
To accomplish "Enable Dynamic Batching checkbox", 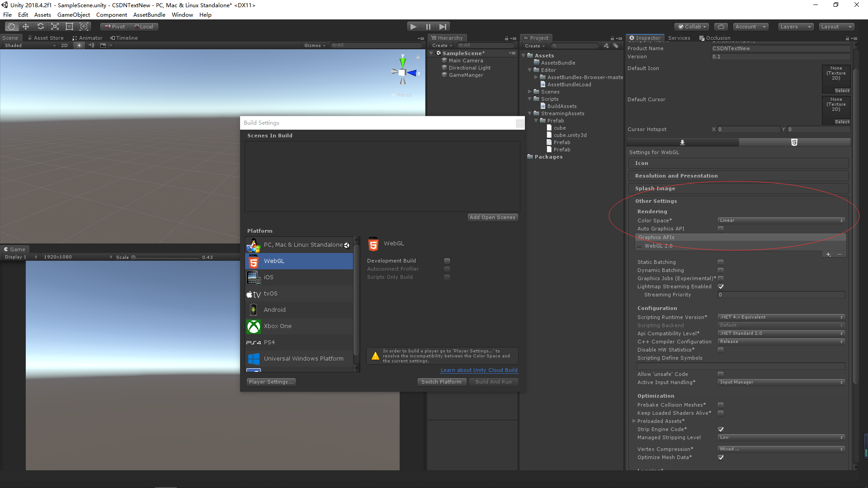I will point(721,270).
